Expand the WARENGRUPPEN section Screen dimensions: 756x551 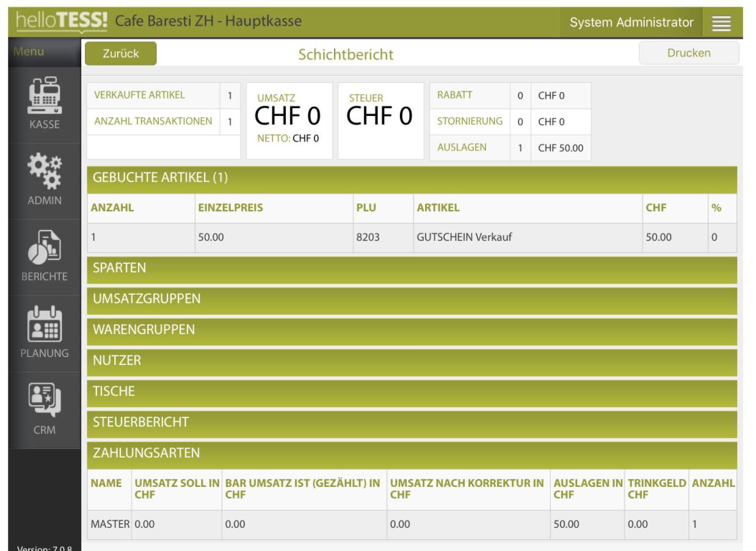412,331
